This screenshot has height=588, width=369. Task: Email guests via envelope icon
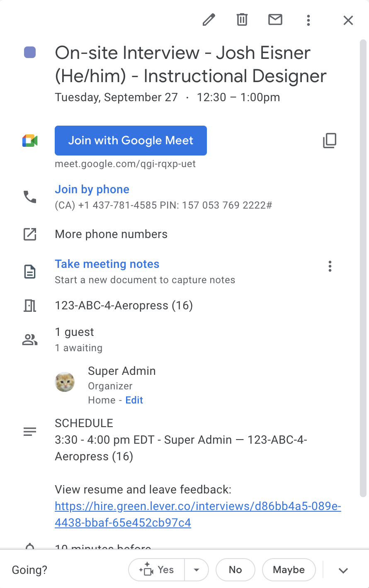click(275, 19)
